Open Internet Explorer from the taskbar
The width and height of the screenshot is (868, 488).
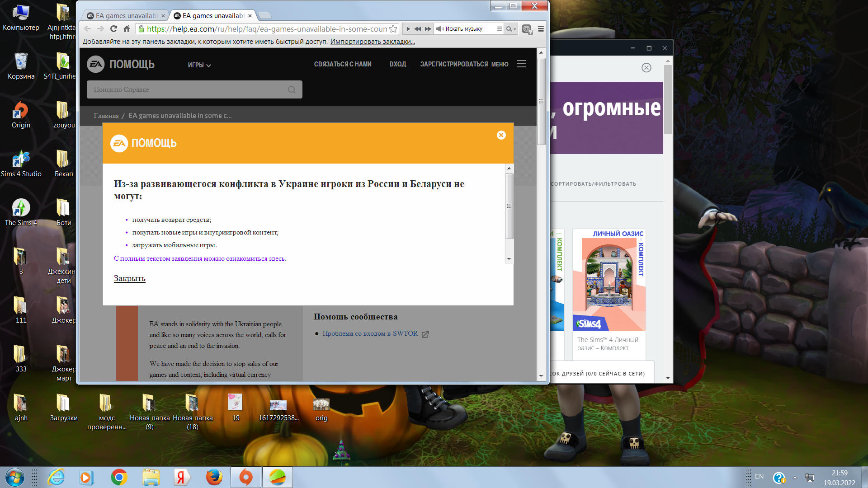coord(57,477)
